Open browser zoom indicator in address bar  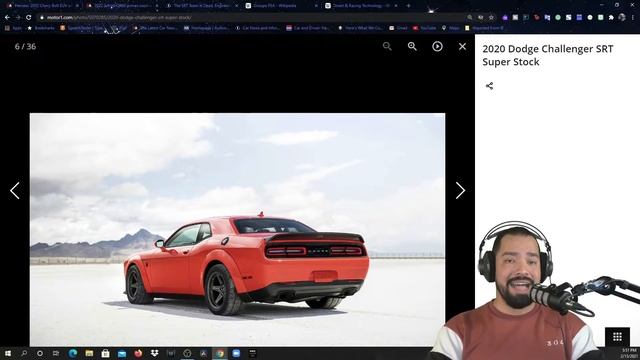470,18
